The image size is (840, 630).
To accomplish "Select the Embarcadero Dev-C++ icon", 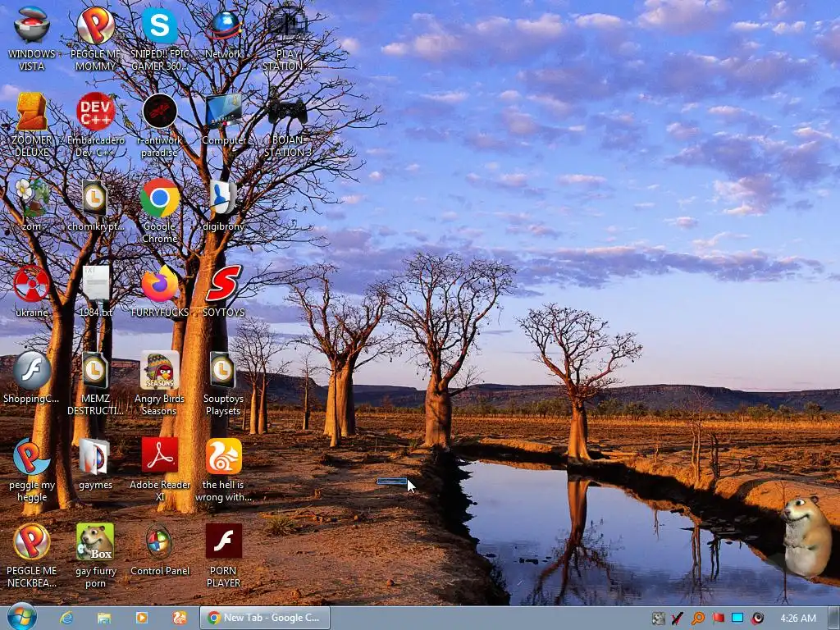I will [x=95, y=125].
